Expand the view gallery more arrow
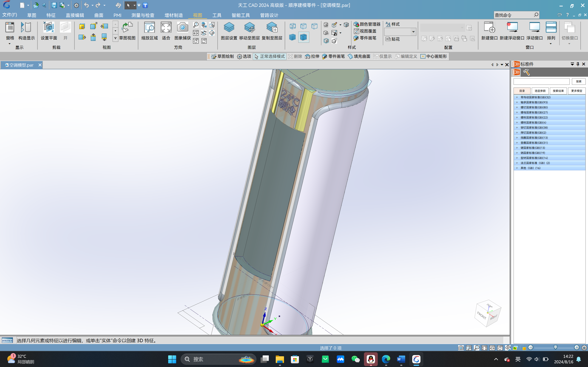Screen dimensions: 588x367 [115, 38]
